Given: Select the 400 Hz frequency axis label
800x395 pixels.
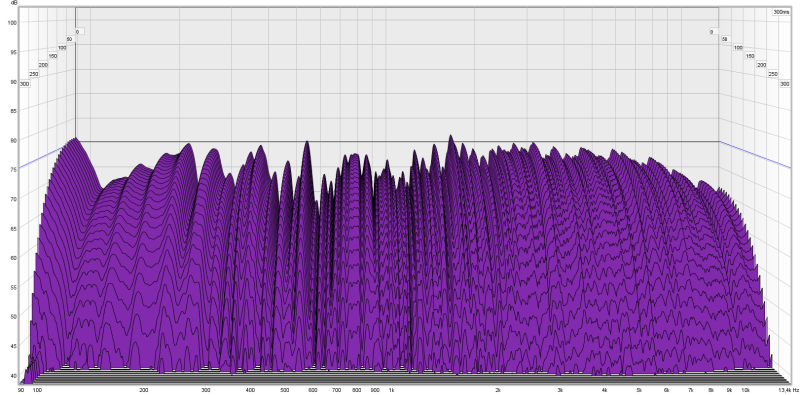Looking at the screenshot, I should 250,390.
